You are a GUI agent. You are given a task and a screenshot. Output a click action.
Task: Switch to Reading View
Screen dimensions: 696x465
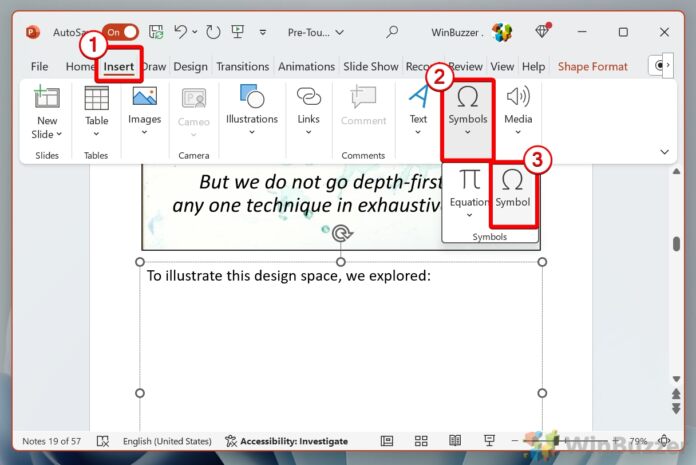455,441
